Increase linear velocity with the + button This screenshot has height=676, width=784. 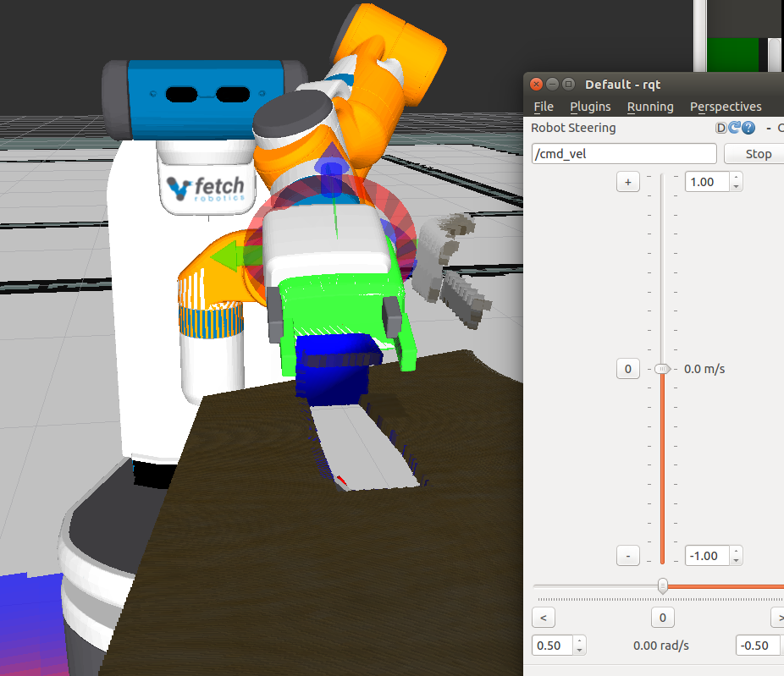(627, 182)
